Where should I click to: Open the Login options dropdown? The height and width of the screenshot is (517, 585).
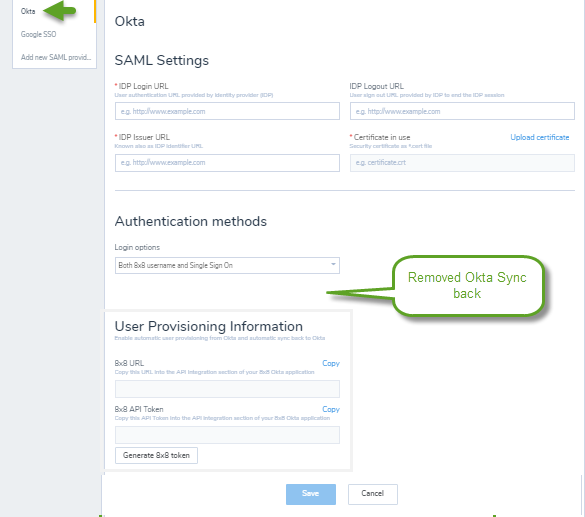point(227,265)
